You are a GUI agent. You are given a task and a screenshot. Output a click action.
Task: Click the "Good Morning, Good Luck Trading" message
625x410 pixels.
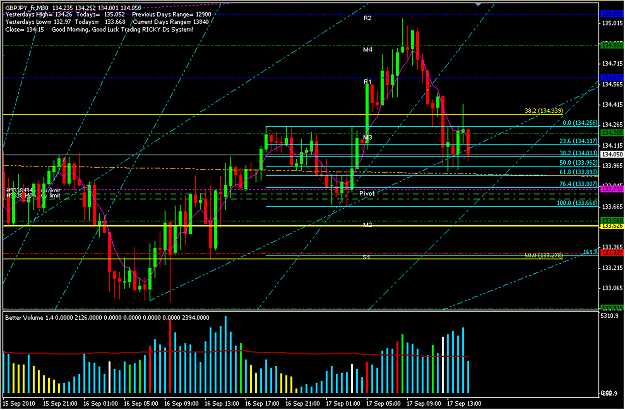tap(123, 29)
